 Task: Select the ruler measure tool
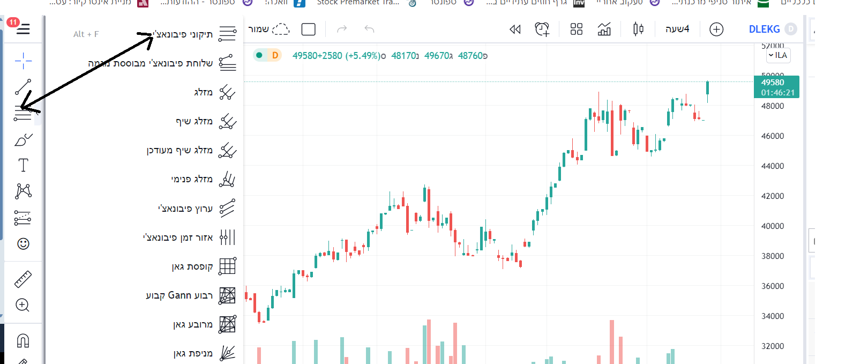pos(23,279)
